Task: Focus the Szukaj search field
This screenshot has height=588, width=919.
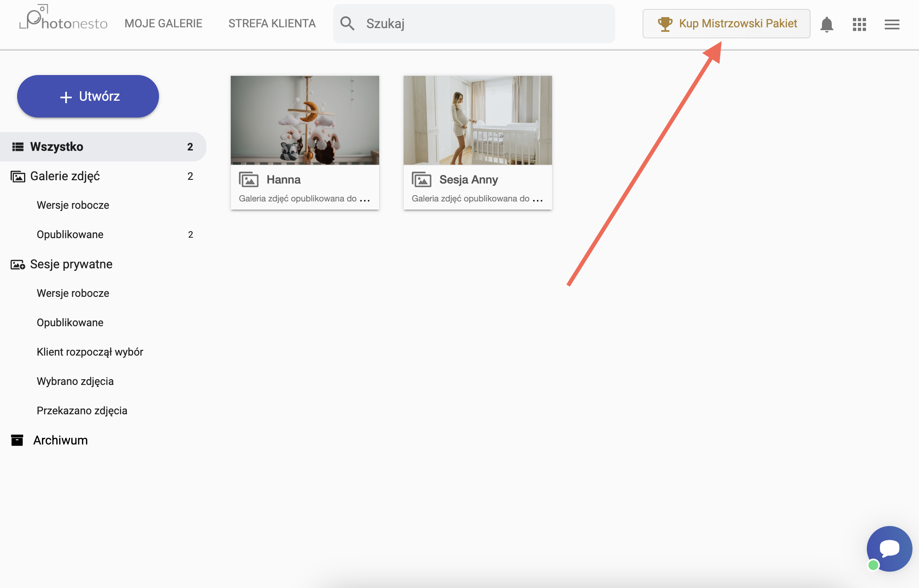Action: [474, 24]
